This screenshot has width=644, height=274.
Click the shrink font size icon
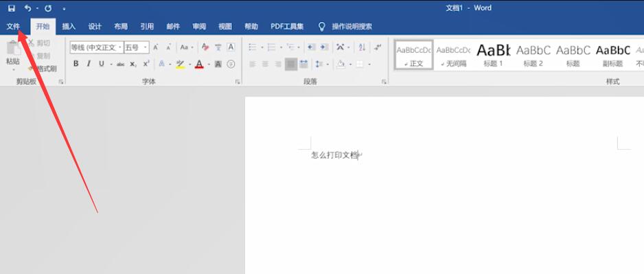coord(168,47)
